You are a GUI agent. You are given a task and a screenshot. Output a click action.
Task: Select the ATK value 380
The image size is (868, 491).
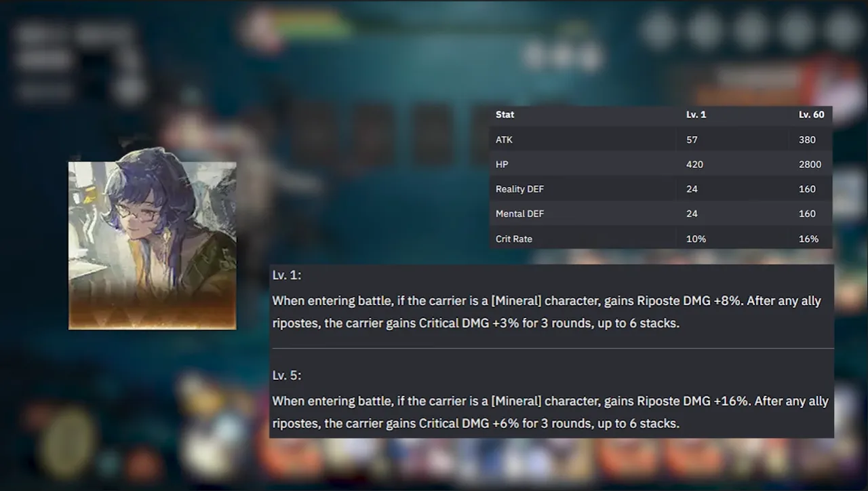807,140
